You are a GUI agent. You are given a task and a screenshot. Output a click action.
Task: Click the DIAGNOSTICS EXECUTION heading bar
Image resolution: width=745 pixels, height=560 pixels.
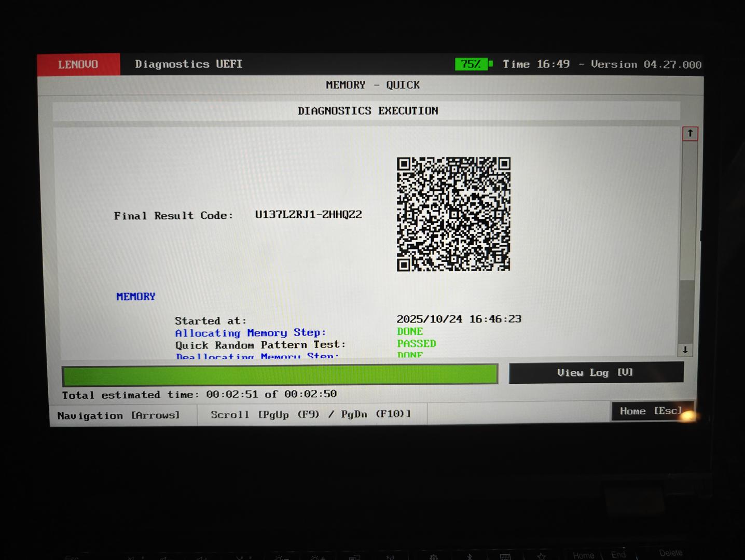tap(367, 111)
